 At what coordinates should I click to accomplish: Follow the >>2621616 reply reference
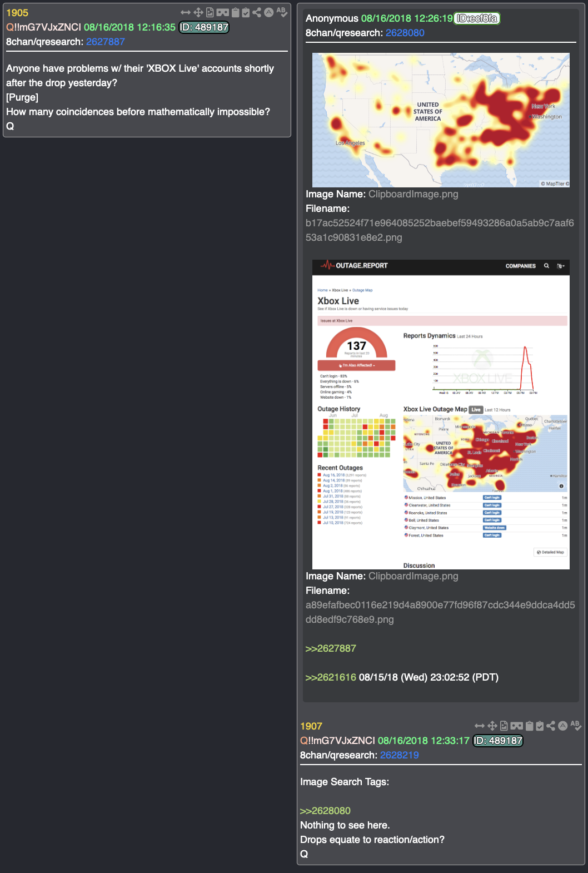pos(331,677)
